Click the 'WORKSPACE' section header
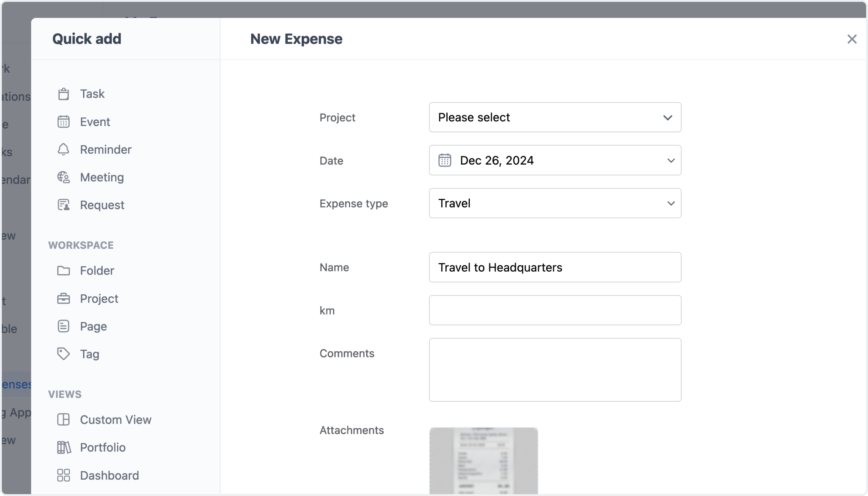The width and height of the screenshot is (868, 496). point(81,245)
